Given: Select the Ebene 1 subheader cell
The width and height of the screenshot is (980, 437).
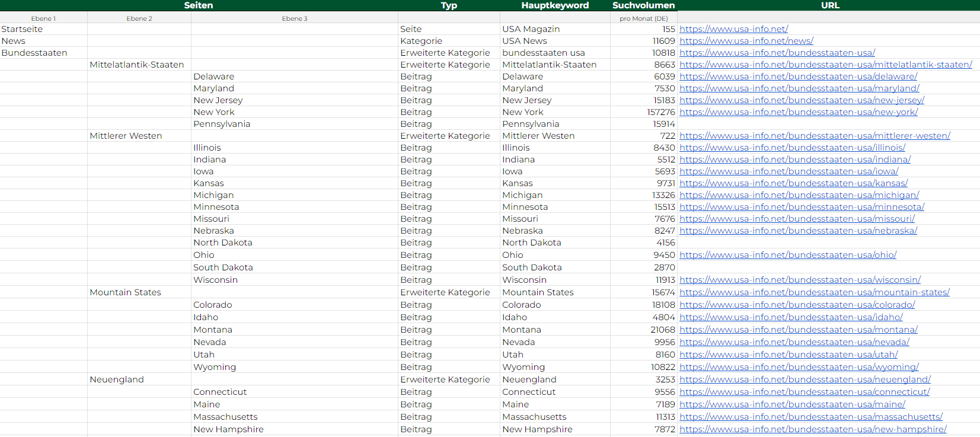Looking at the screenshot, I should (x=43, y=18).
